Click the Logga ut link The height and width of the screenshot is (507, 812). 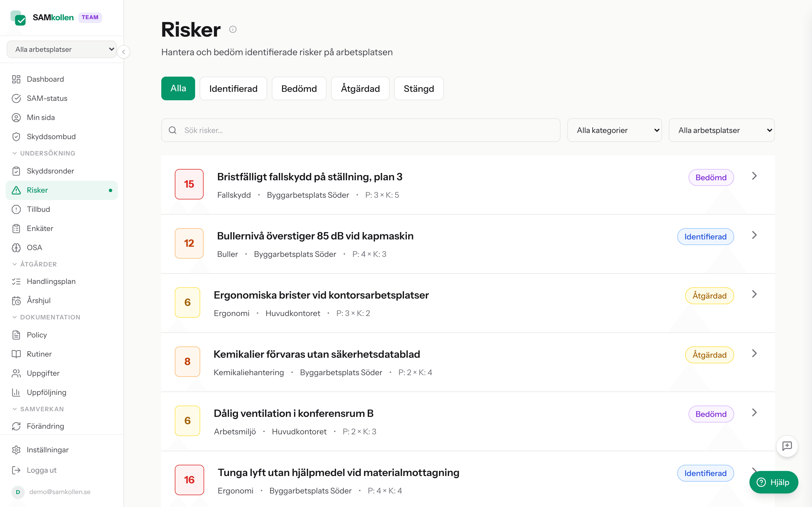[x=42, y=470]
